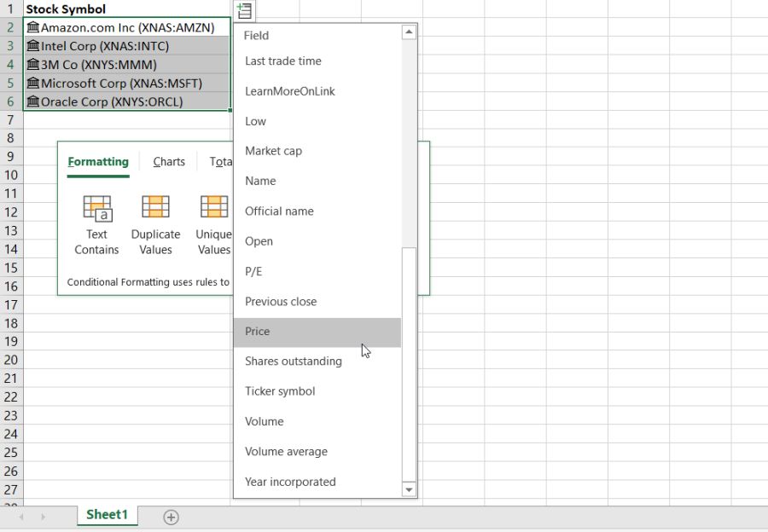Add a new sheet with plus button
Screen dimensions: 768x532
(x=171, y=518)
